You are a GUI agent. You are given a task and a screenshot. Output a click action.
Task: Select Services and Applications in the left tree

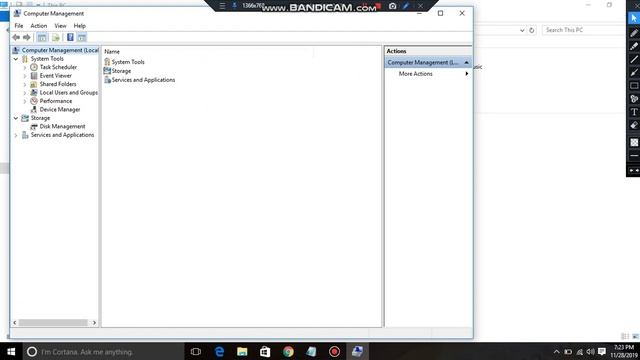(62, 135)
